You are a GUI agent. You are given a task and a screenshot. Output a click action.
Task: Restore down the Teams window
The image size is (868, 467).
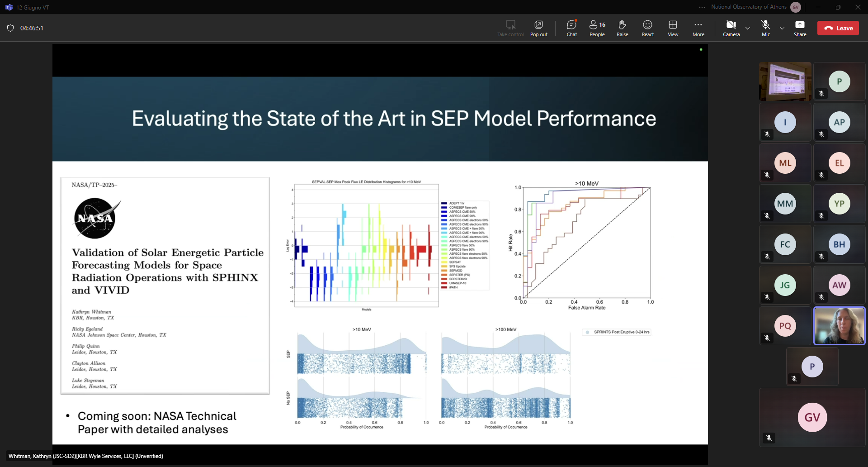click(838, 7)
